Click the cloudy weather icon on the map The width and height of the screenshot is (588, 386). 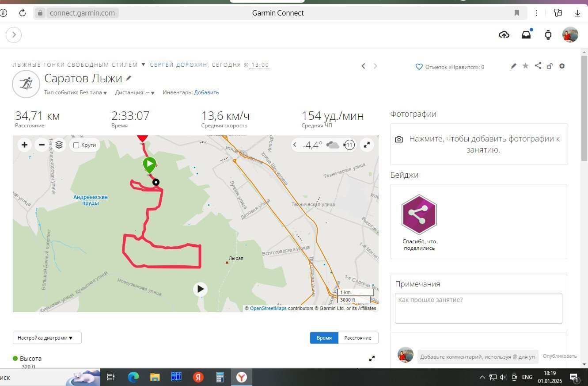[x=333, y=145]
